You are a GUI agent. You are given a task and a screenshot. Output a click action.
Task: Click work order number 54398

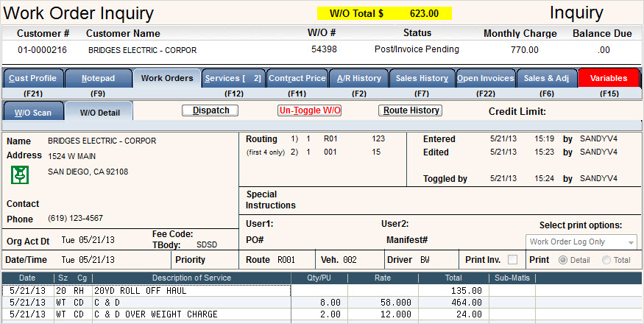click(x=324, y=49)
